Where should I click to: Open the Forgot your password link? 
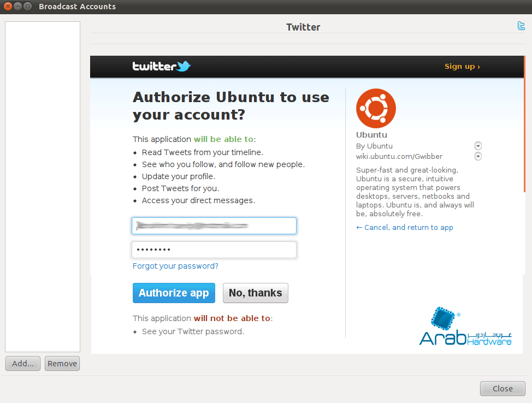point(175,266)
